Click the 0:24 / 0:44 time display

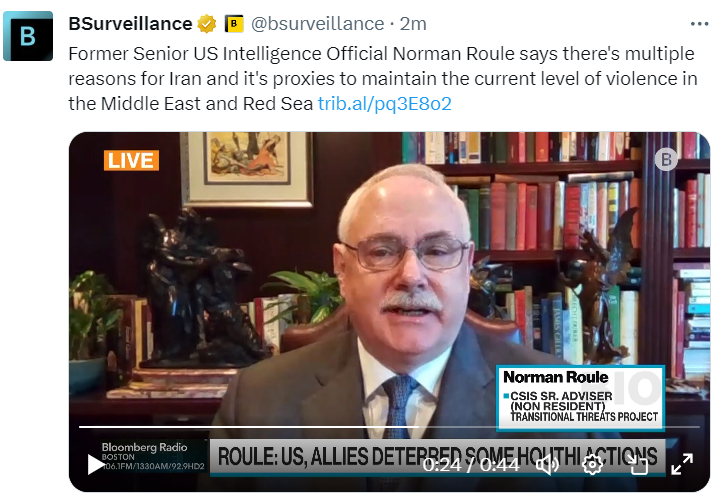[x=470, y=465]
